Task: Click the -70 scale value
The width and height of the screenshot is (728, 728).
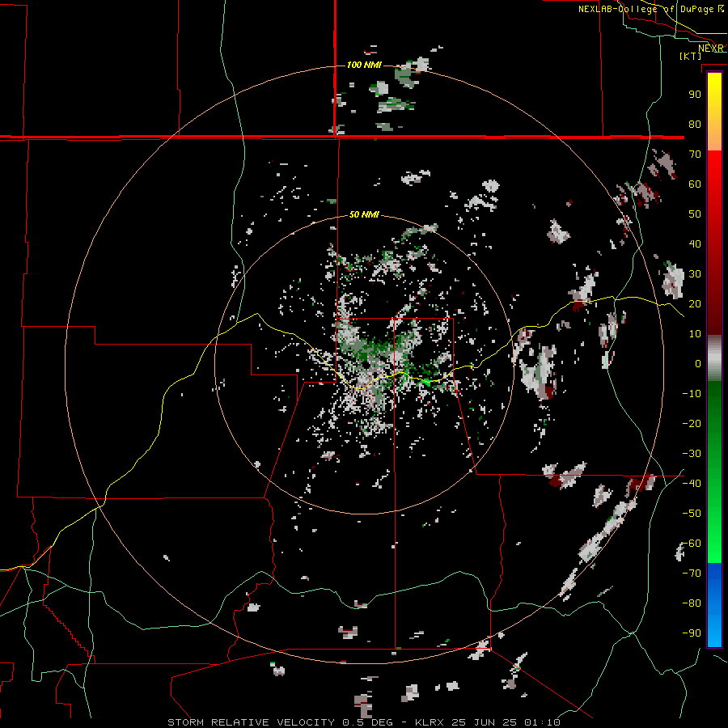Action: click(692, 574)
